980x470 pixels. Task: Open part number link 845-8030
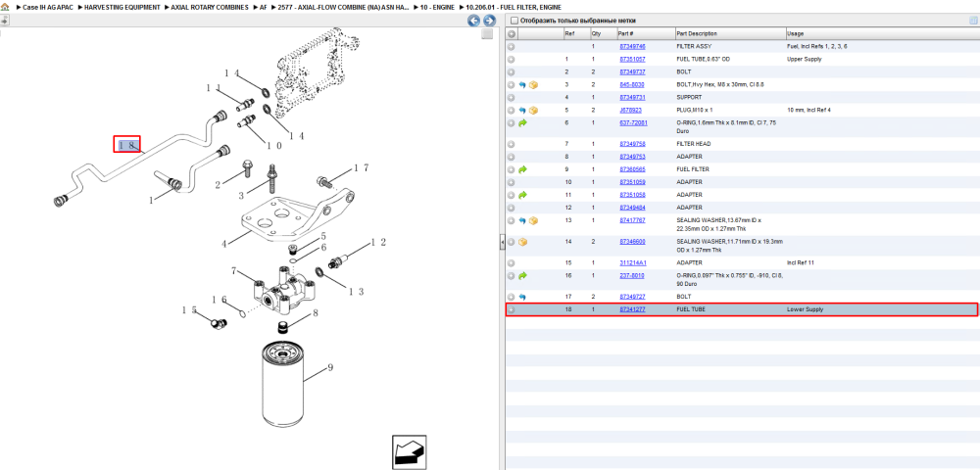631,84
